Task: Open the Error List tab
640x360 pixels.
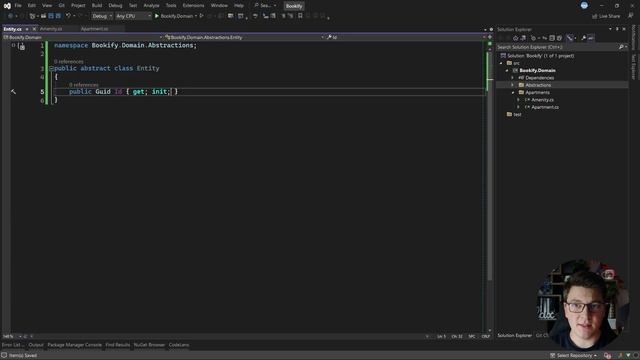Action: (13, 345)
